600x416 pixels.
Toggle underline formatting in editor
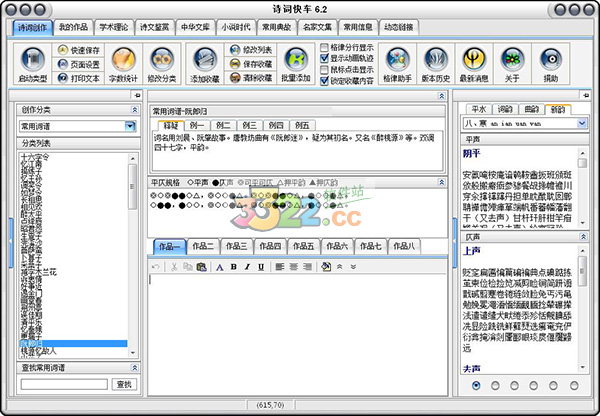(x=261, y=267)
